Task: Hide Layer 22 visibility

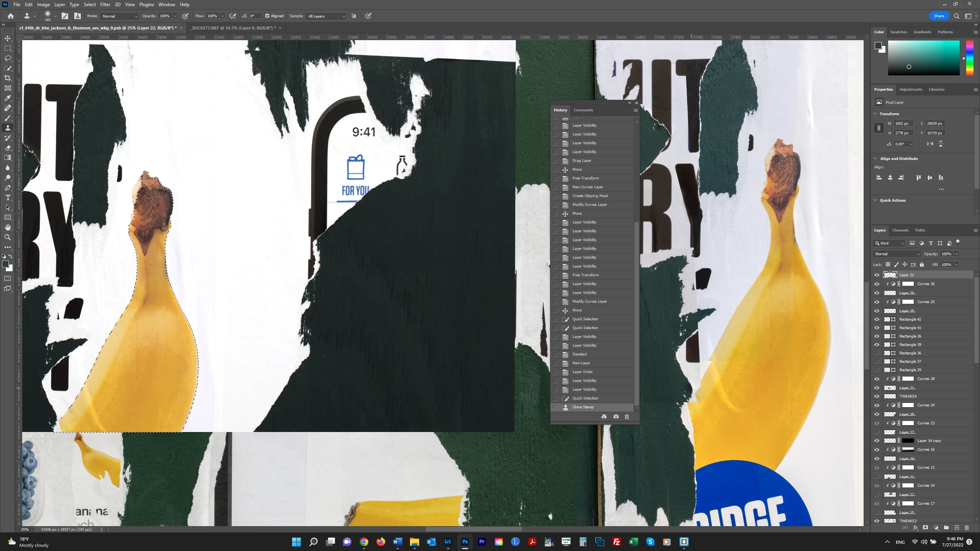Action: pyautogui.click(x=877, y=275)
